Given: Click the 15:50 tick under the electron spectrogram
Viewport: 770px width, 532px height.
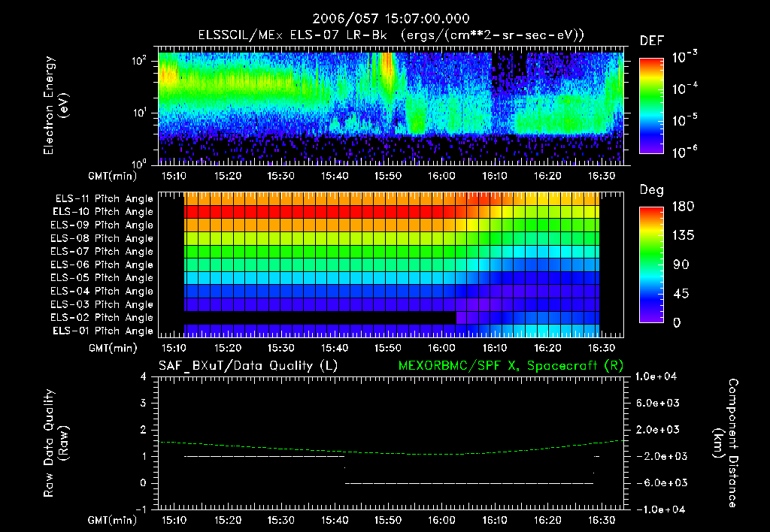Looking at the screenshot, I should point(388,176).
